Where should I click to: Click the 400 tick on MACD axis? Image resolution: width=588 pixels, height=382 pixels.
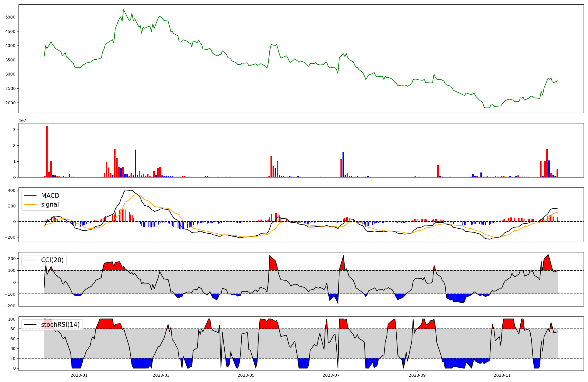click(x=12, y=190)
